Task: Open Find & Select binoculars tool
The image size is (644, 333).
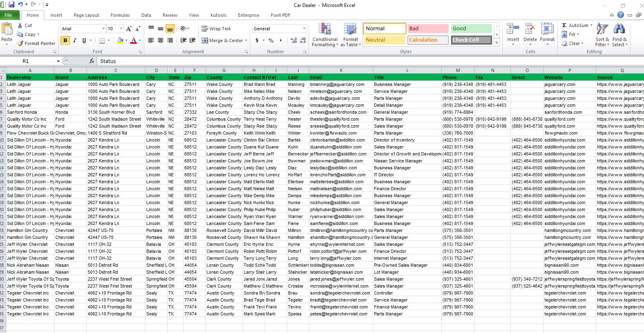Action: tap(619, 35)
